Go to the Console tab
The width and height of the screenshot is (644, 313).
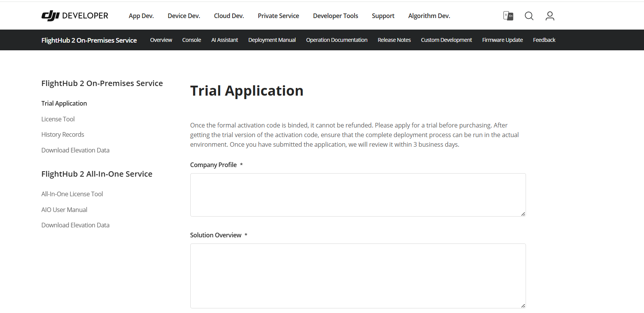click(x=191, y=40)
